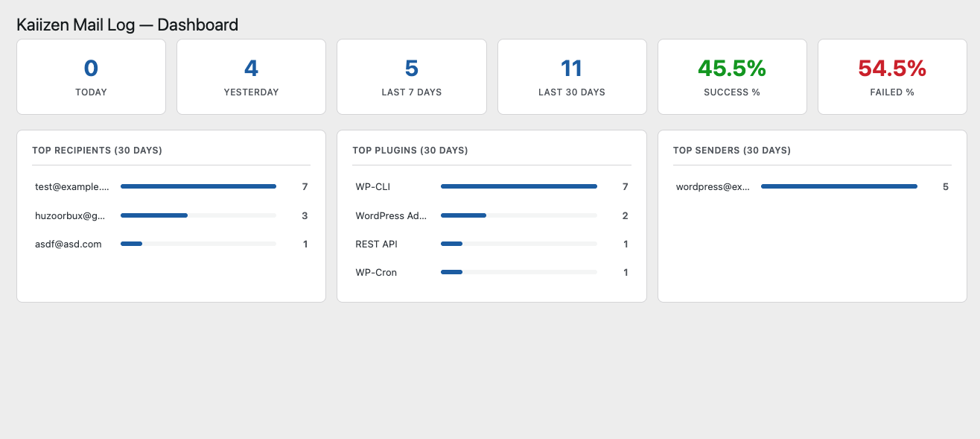Click the WP-CLI plugin row
Screen dimensions: 980x439
491,187
